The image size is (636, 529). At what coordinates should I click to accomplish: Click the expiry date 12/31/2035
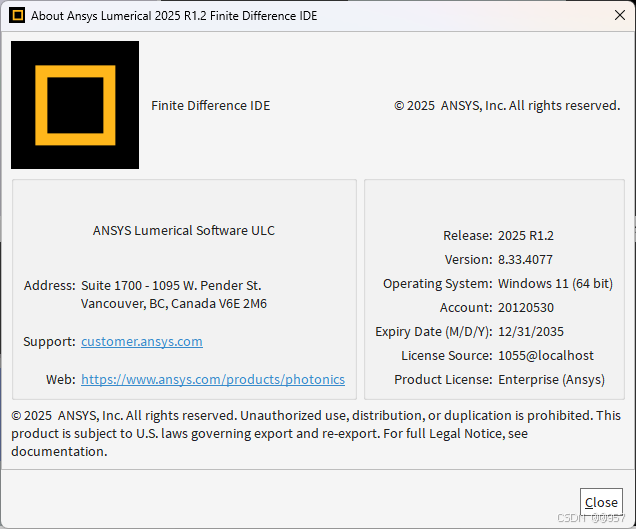tap(531, 331)
